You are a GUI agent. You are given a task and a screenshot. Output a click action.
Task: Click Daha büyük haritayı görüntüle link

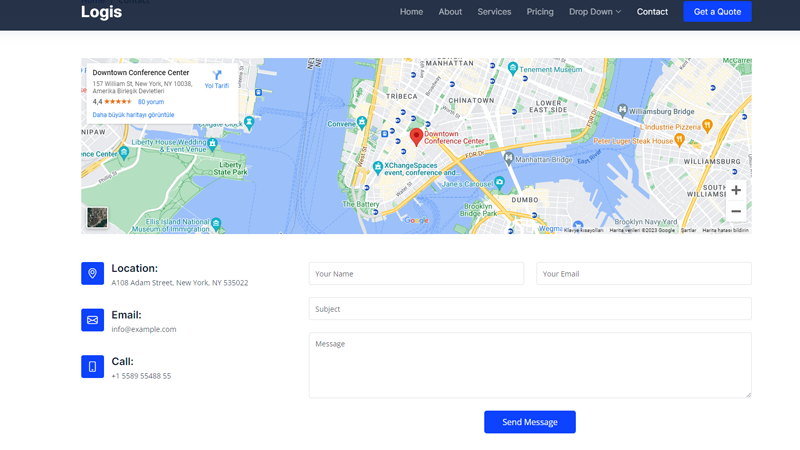pos(133,115)
